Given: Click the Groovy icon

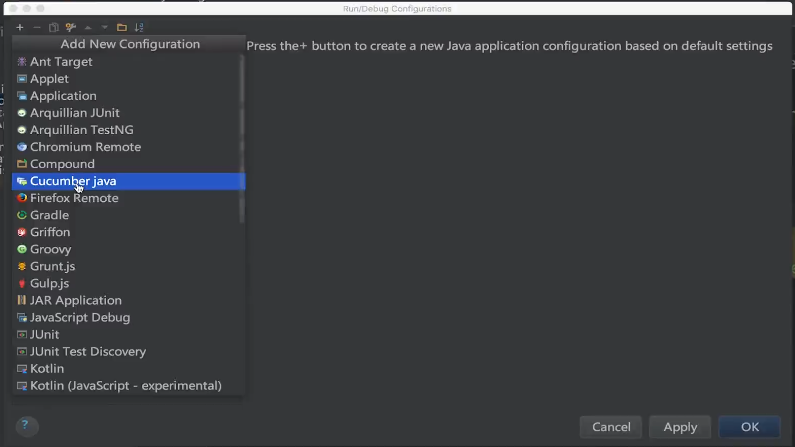Looking at the screenshot, I should tap(22, 249).
